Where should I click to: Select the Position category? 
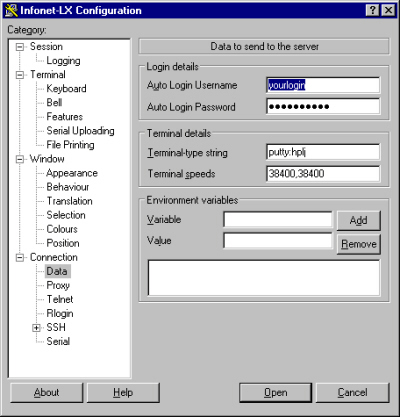point(63,243)
